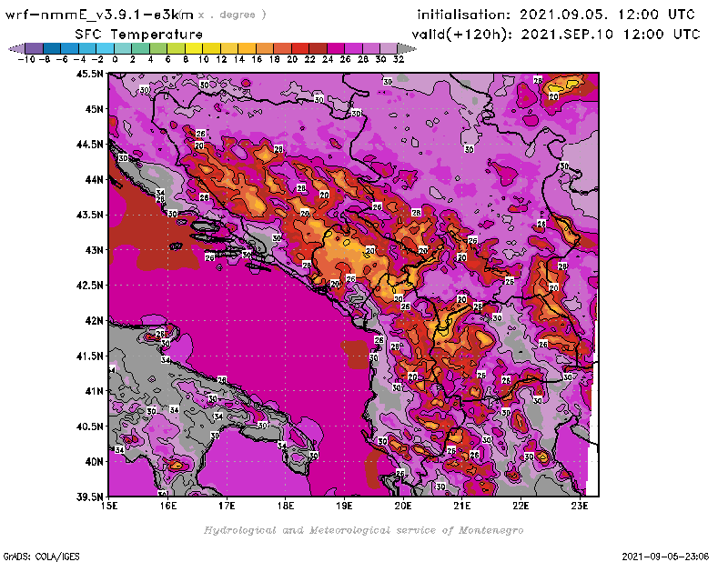728x562 pixels.
Task: Select the 40N latitude axis label
Action: pyautogui.click(x=94, y=462)
